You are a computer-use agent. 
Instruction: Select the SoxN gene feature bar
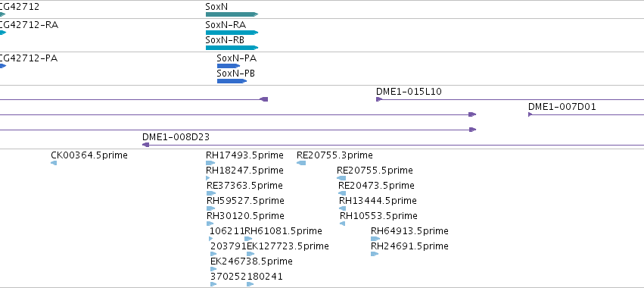click(x=232, y=14)
